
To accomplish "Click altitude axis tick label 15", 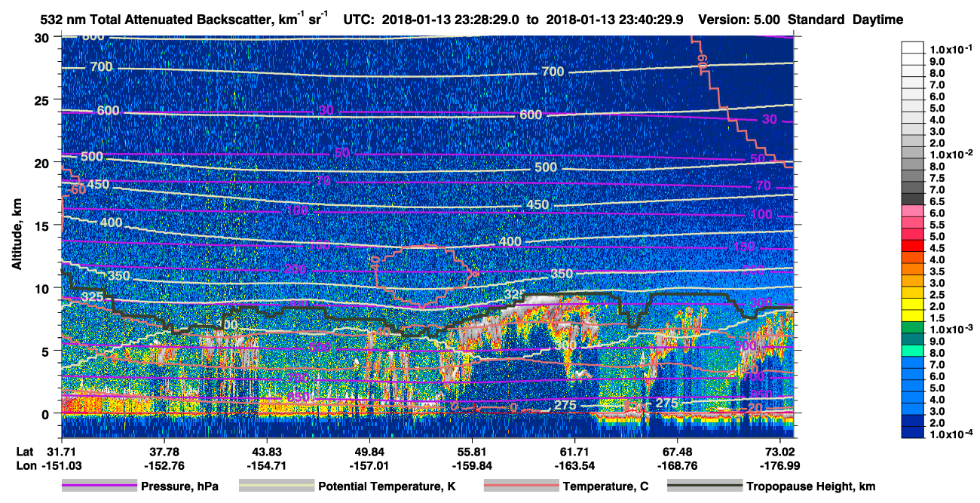I will pos(44,225).
